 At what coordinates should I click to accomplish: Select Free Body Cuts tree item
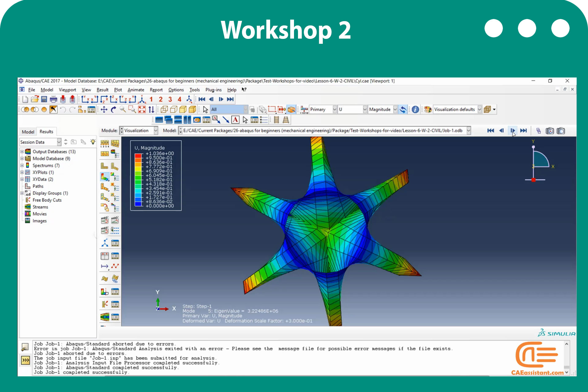(47, 200)
